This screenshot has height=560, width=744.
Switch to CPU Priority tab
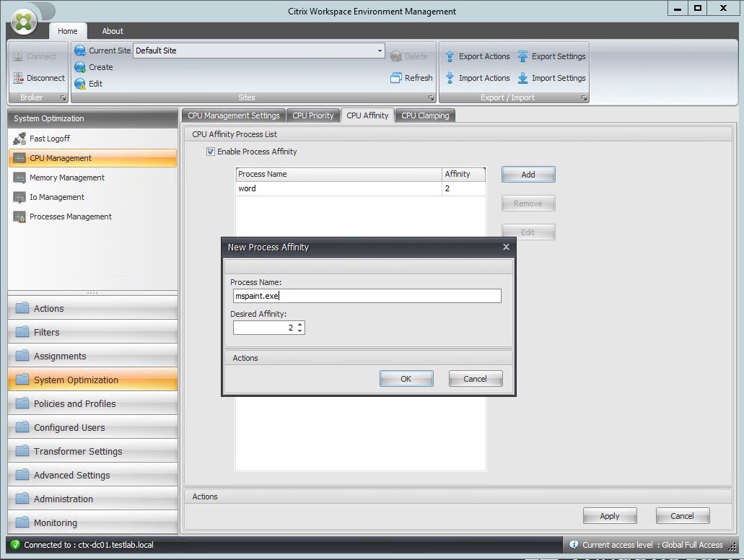tap(313, 115)
